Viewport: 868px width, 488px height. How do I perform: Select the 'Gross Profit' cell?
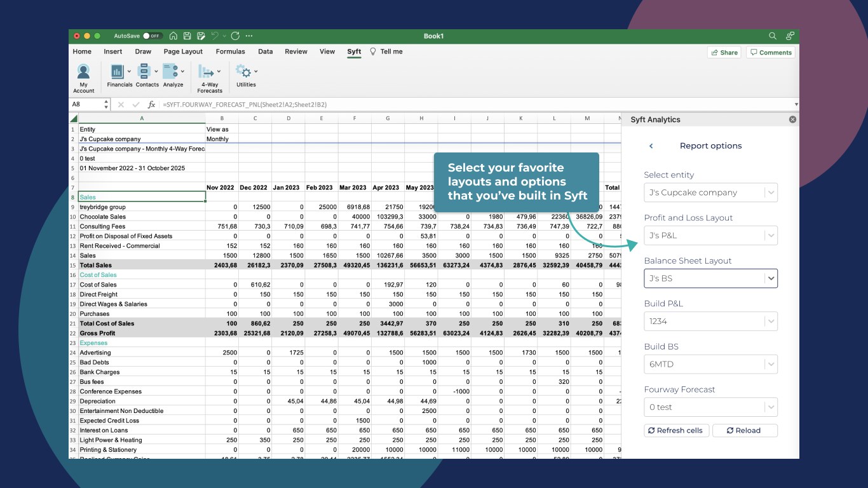142,334
